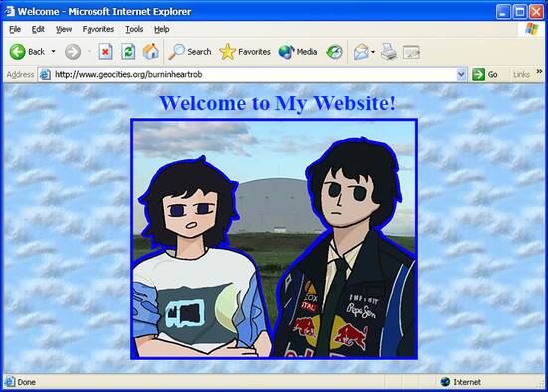The height and width of the screenshot is (392, 548).
Task: Go to Home page icon
Action: tap(151, 52)
